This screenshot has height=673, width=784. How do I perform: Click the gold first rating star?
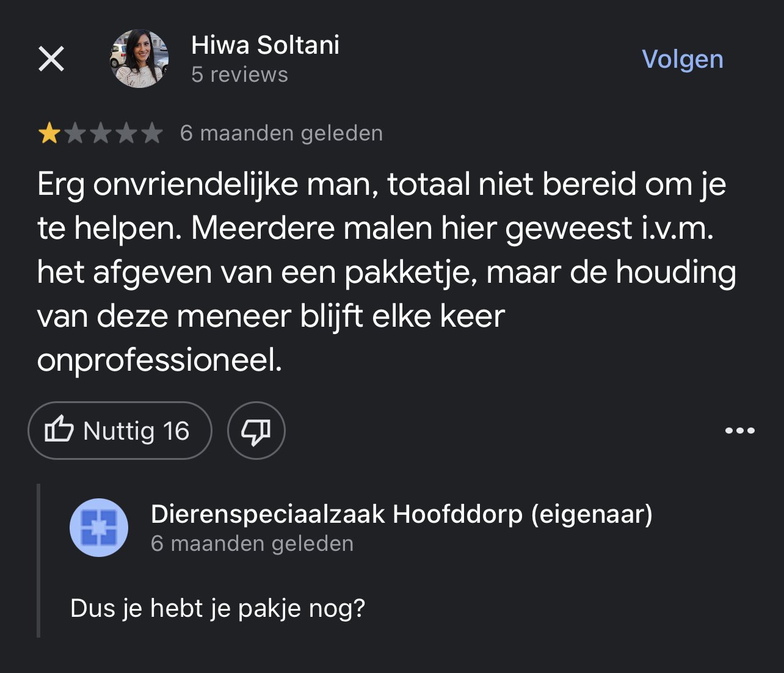(x=49, y=133)
